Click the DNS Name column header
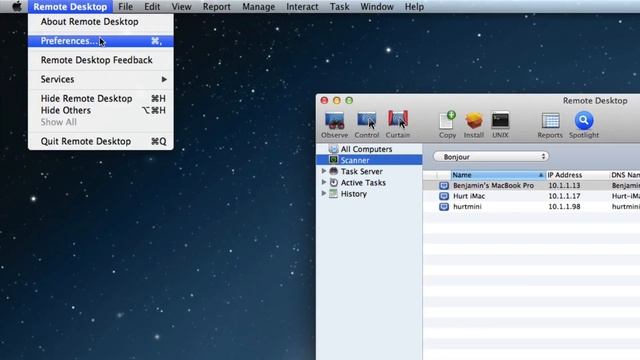Image resolution: width=640 pixels, height=360 pixels. coord(625,175)
